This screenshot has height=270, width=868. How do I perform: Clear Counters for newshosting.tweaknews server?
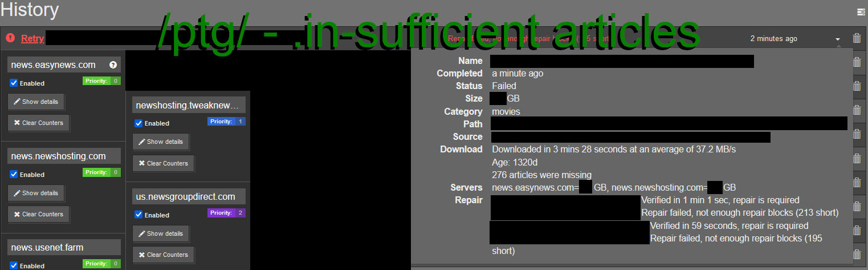tap(164, 163)
